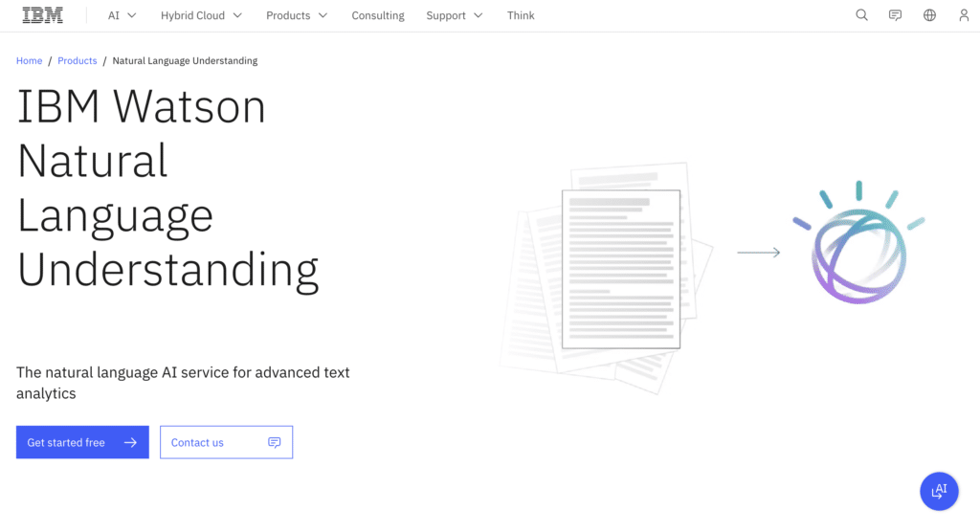Image resolution: width=980 pixels, height=532 pixels.
Task: Click the Get started free button
Action: [x=82, y=442]
